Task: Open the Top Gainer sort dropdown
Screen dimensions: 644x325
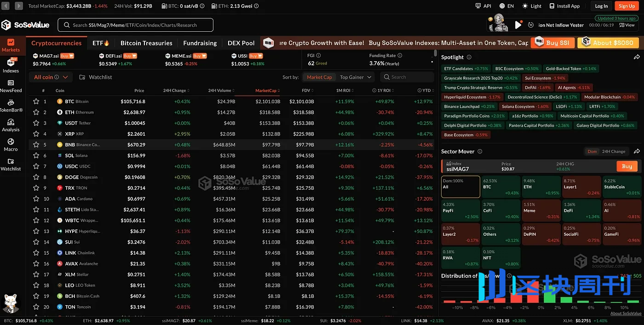Action: point(356,77)
